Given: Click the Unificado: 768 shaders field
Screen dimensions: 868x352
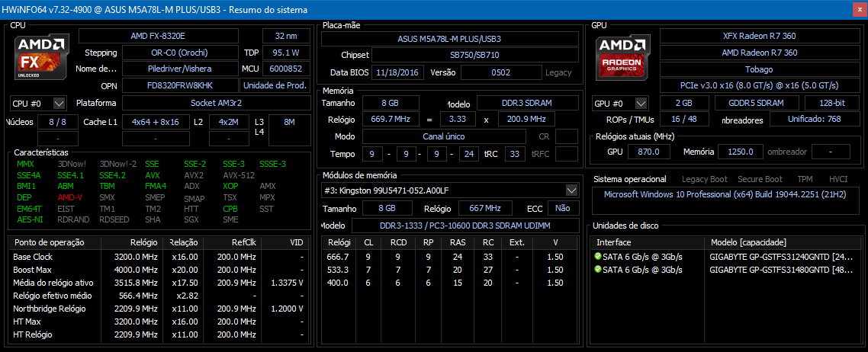Looking at the screenshot, I should click(x=815, y=120).
